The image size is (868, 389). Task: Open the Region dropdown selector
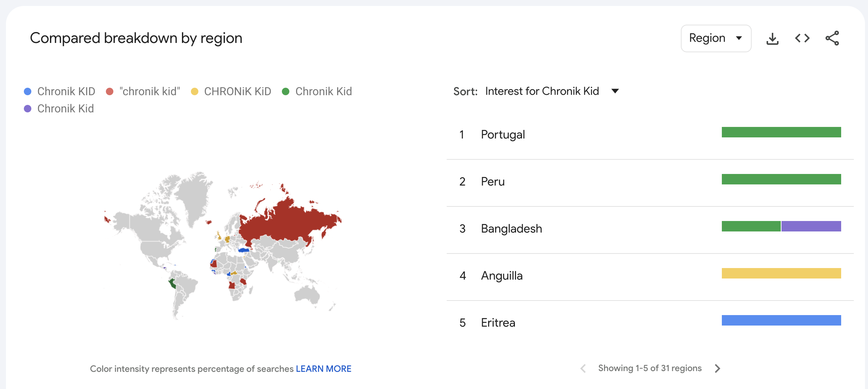(716, 38)
